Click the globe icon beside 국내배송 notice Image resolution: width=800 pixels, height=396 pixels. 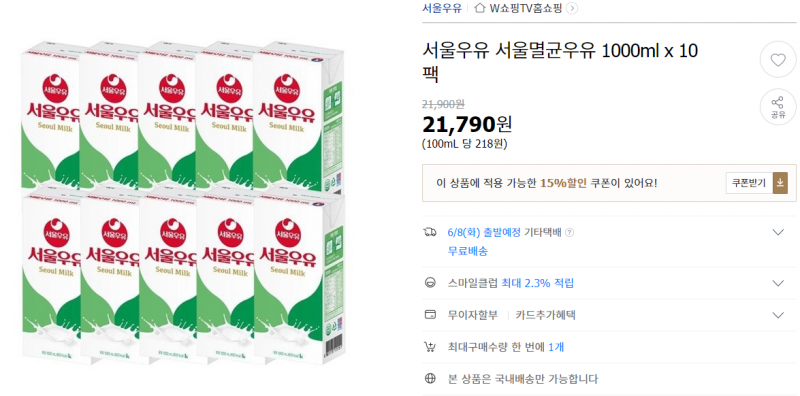[430, 379]
